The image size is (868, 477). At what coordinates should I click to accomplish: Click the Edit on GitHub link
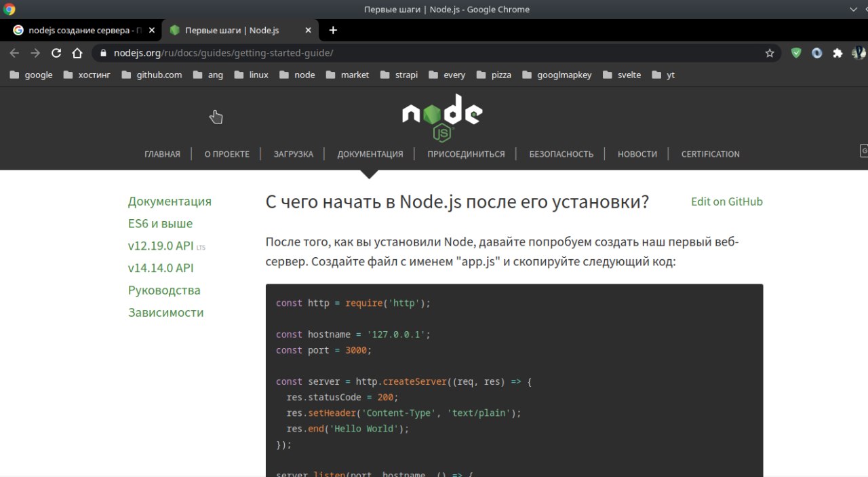727,202
